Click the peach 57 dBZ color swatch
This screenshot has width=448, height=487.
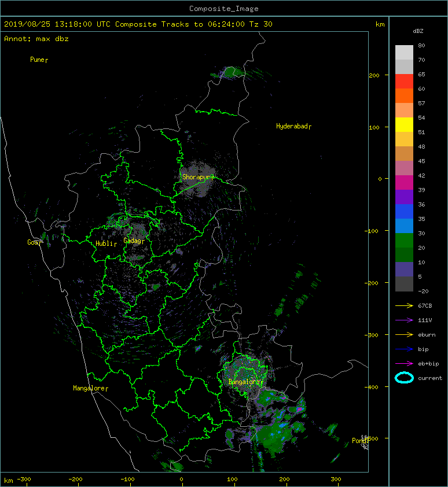click(404, 110)
